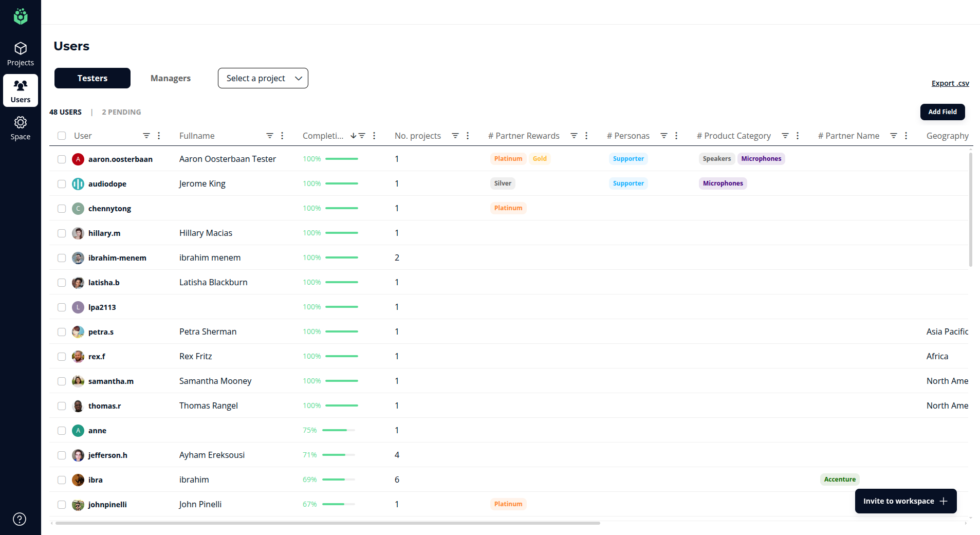Viewport: 980px width, 535px height.
Task: Check the chennytong row checkbox
Action: point(62,209)
